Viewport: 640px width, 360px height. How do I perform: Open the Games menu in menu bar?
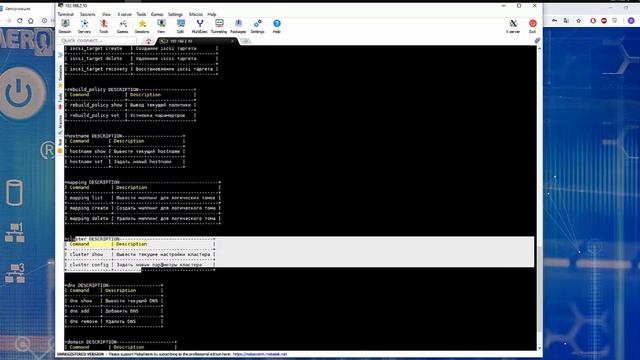157,14
